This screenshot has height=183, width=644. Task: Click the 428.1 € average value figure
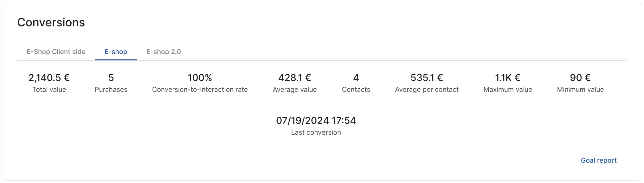(295, 78)
